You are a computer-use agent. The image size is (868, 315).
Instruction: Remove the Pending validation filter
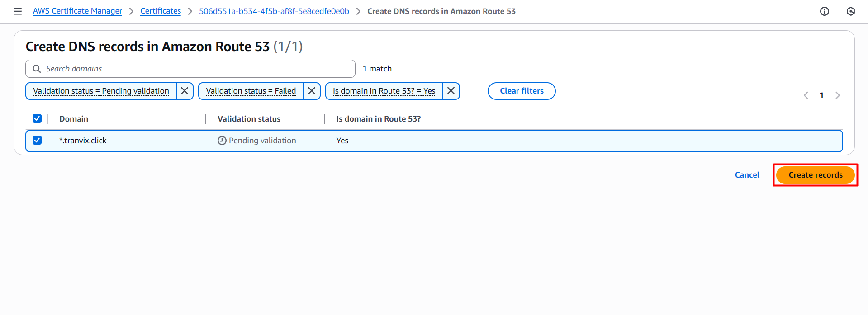click(x=185, y=91)
